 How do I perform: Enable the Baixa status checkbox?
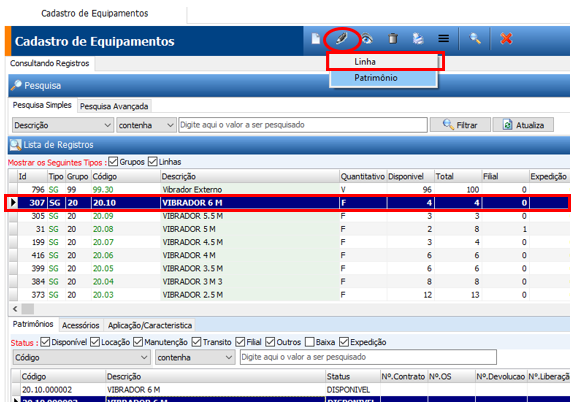310,342
